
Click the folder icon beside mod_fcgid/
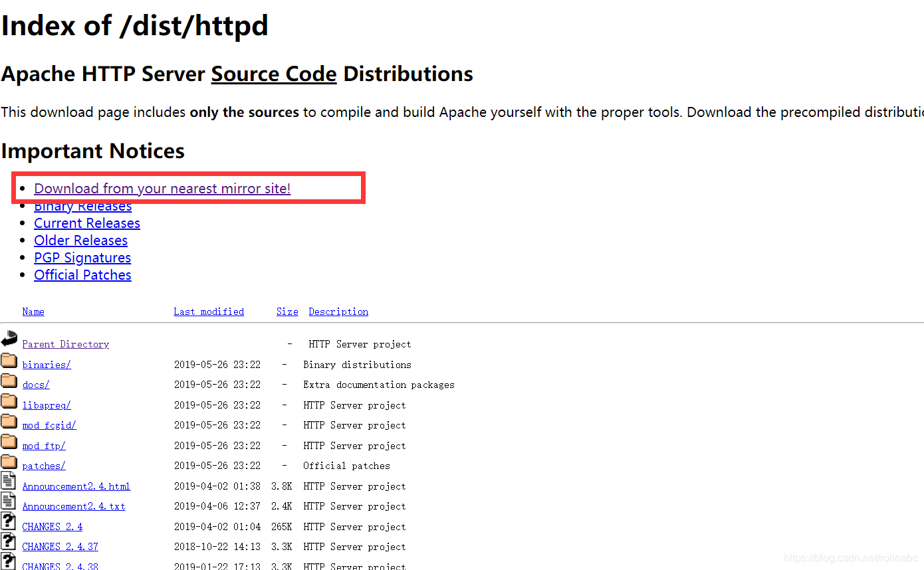pos(9,421)
